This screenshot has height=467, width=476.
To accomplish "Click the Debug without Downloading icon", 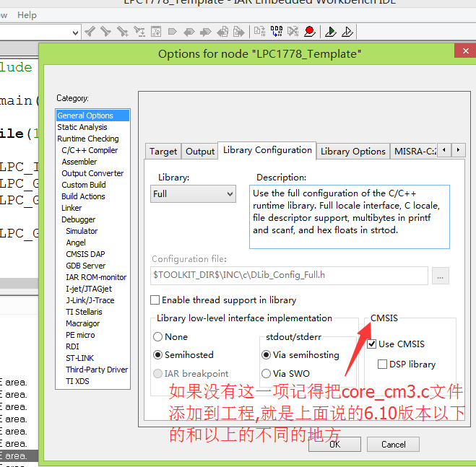I will (347, 31).
